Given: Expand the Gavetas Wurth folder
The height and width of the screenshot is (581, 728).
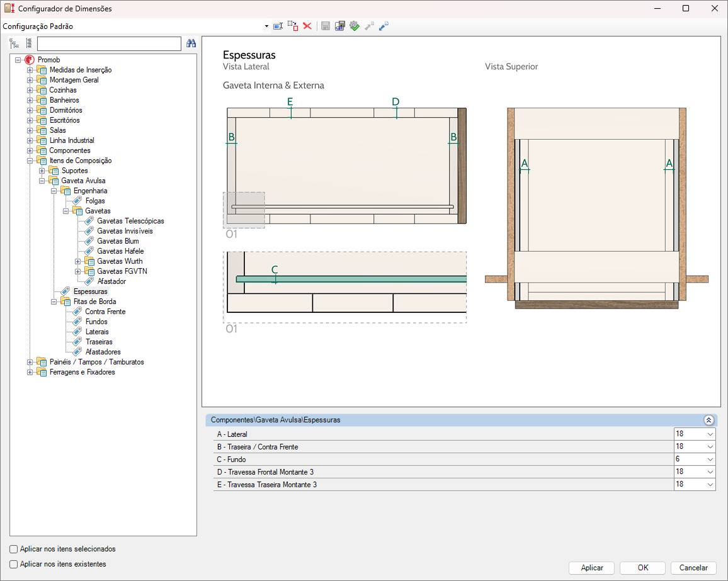Looking at the screenshot, I should [x=77, y=261].
